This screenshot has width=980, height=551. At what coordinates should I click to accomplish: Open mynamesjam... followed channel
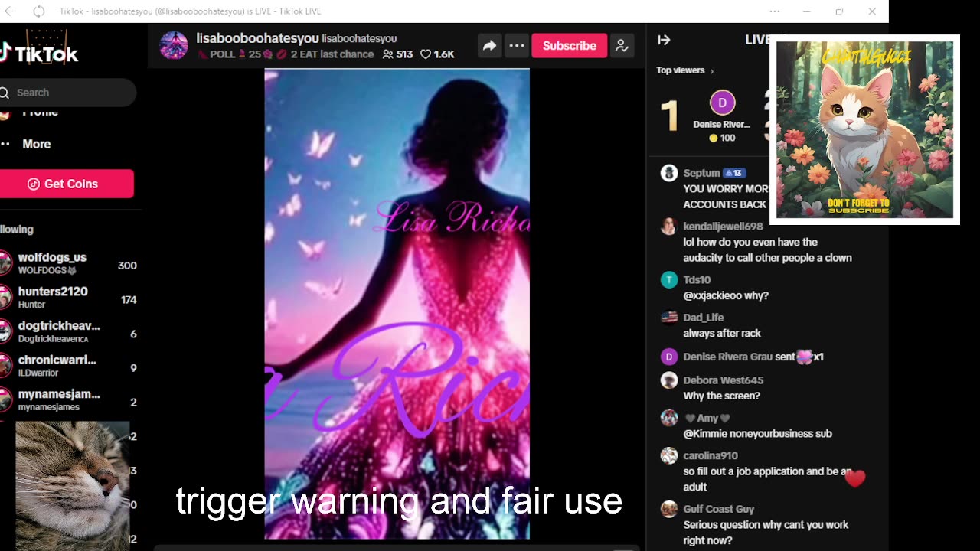point(69,400)
